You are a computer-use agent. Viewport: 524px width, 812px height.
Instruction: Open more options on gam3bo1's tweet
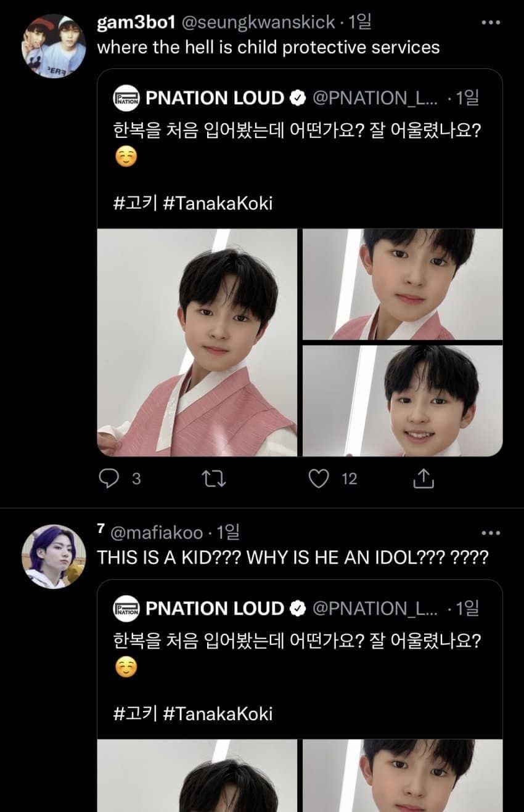[490, 23]
